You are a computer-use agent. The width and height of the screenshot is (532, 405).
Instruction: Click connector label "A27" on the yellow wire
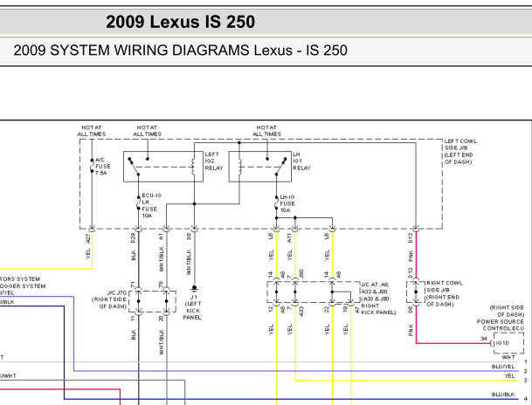pyautogui.click(x=88, y=238)
